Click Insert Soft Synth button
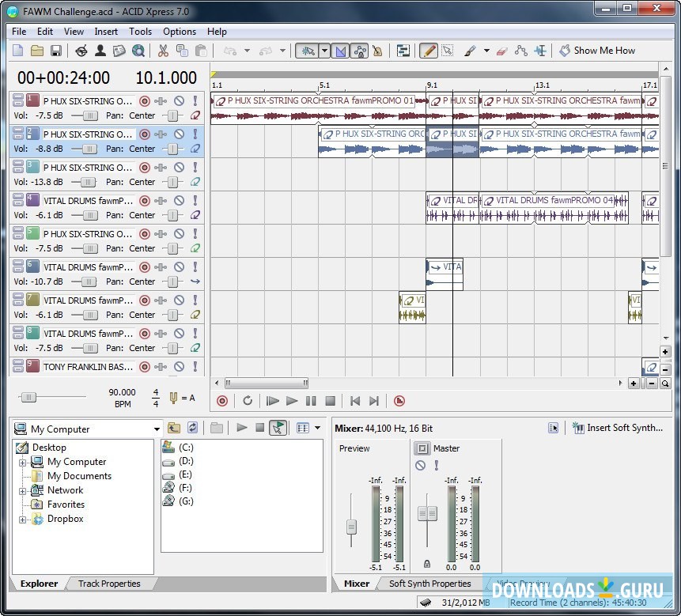 click(x=618, y=428)
